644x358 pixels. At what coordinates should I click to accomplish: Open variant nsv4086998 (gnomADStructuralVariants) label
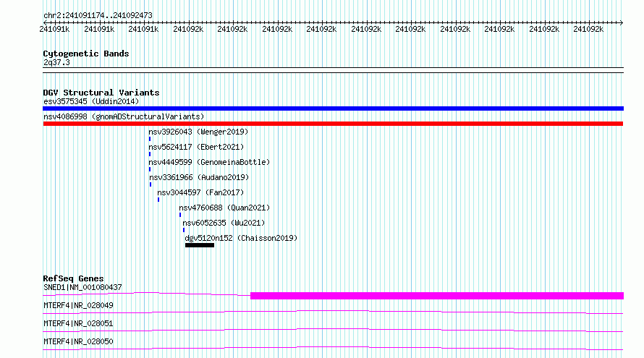[x=124, y=116]
